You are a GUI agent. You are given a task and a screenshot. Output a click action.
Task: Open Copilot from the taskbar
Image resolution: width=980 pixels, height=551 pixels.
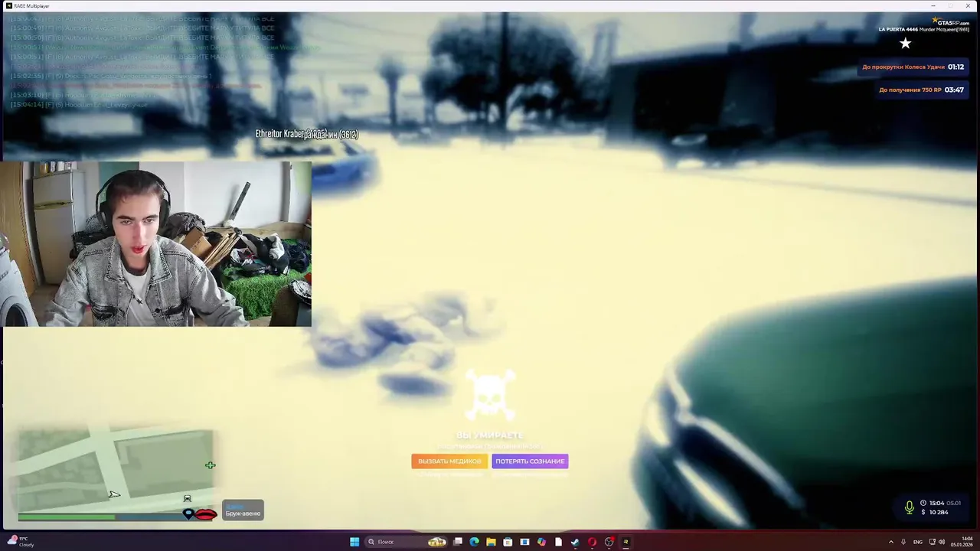click(541, 542)
